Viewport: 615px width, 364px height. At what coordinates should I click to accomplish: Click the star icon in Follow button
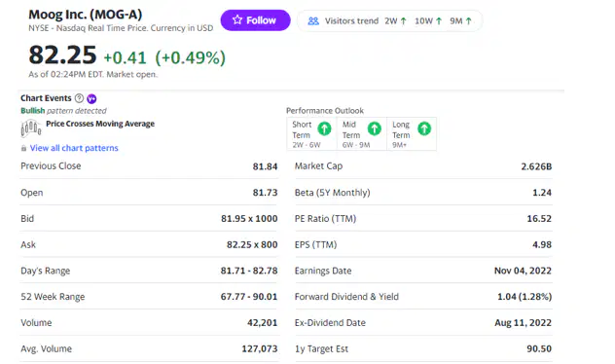237,19
